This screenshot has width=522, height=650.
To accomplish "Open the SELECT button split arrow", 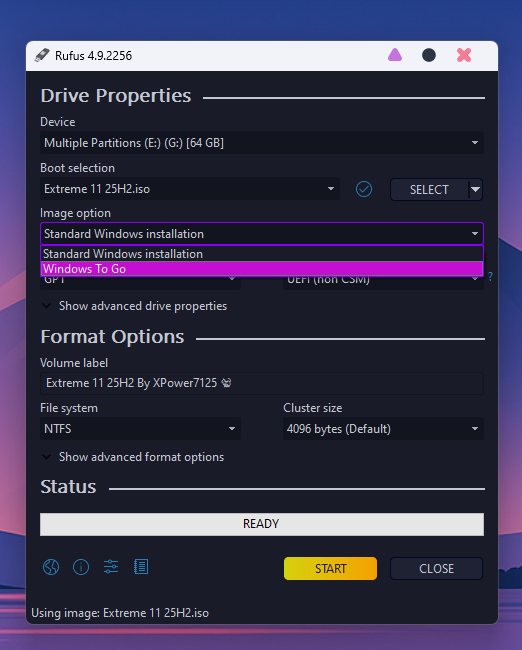I will pyautogui.click(x=476, y=189).
